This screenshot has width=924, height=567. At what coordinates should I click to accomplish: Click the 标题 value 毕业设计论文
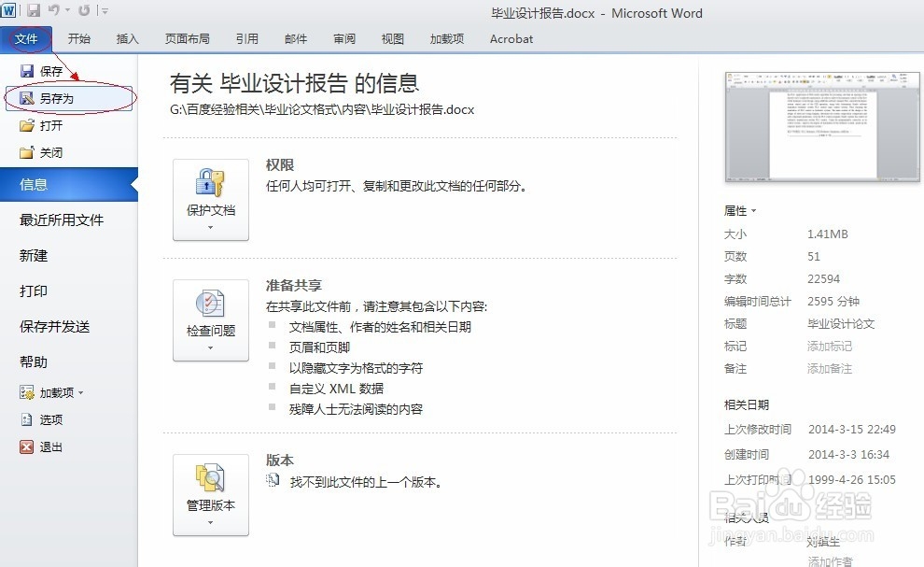tap(841, 324)
